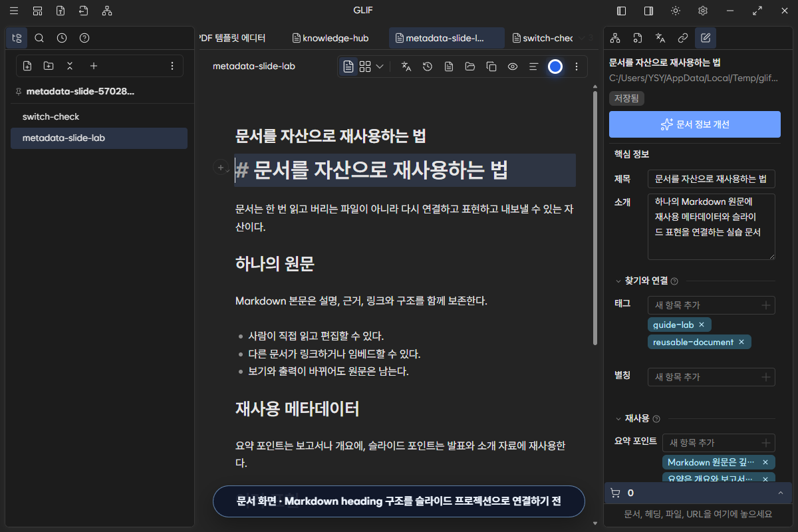Screen dimensions: 798x532
Task: Add the tag with 태그 plus button
Action: [x=766, y=305]
